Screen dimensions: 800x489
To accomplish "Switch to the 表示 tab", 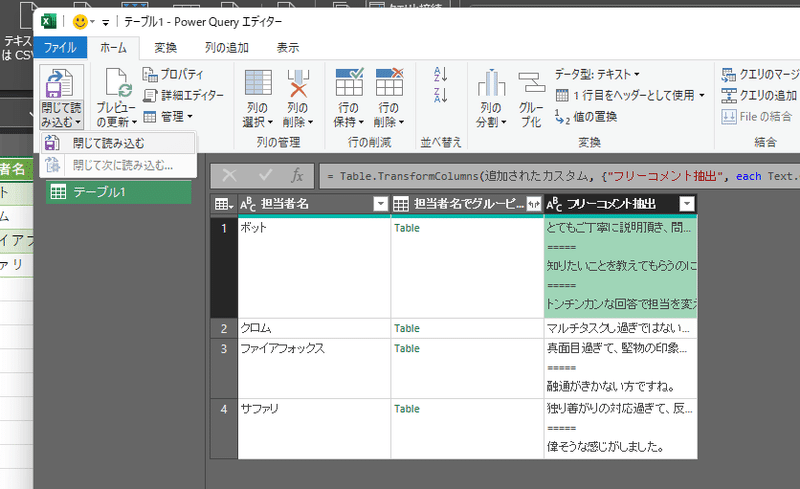I will [288, 48].
